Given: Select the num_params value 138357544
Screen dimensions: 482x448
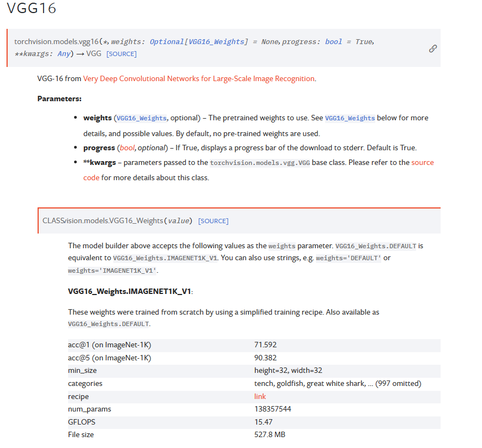Looking at the screenshot, I should tap(275, 409).
